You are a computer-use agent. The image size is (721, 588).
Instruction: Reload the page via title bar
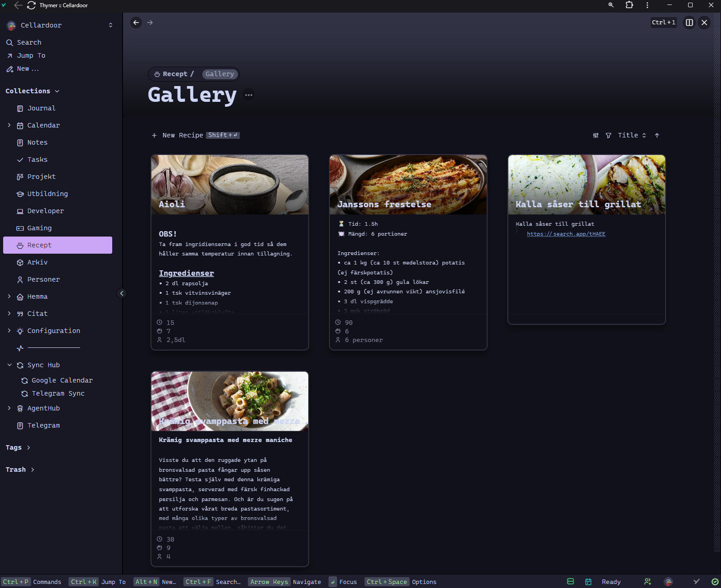tap(31, 5)
